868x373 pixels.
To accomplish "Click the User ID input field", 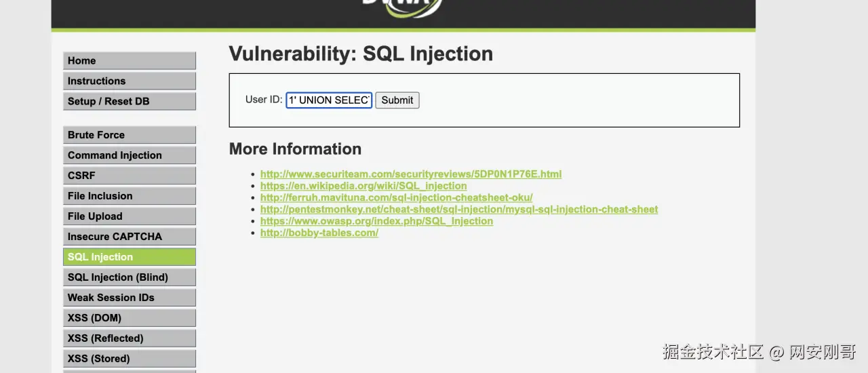I will (x=329, y=100).
